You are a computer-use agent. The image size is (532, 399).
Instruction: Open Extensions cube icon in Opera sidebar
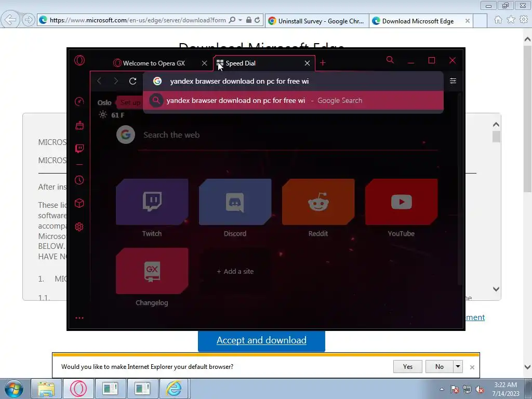[x=79, y=203]
